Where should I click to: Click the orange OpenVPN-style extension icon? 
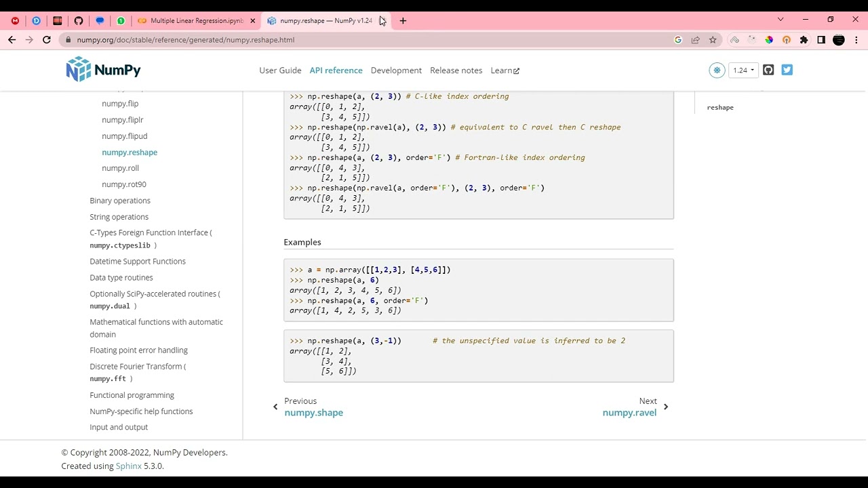point(787,40)
